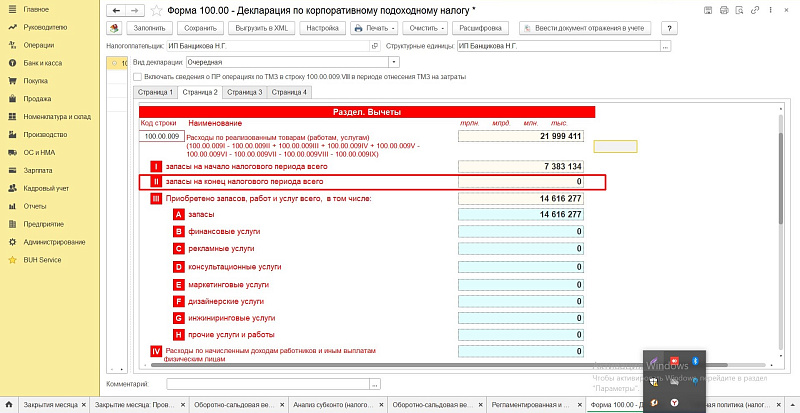Open the Банк и касса section
Screen dimensions: 800x413
coord(36,62)
